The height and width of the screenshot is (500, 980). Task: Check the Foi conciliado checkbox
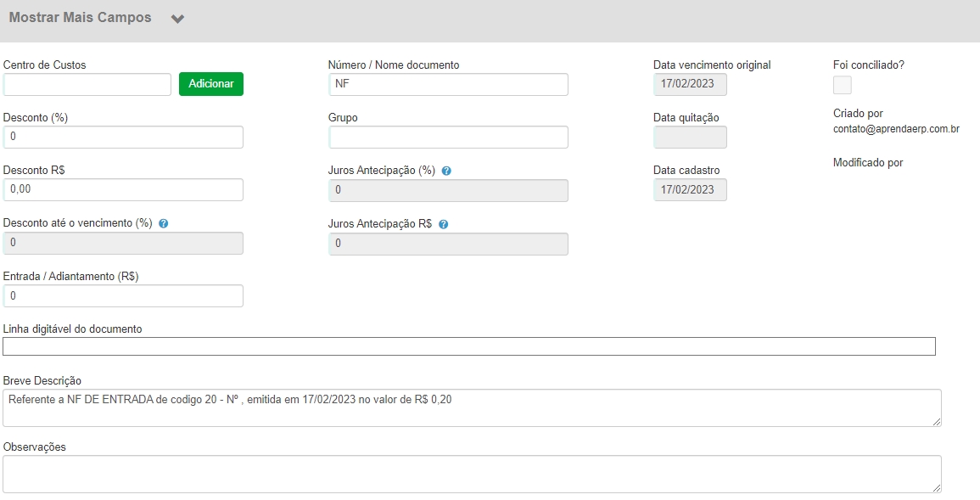843,85
